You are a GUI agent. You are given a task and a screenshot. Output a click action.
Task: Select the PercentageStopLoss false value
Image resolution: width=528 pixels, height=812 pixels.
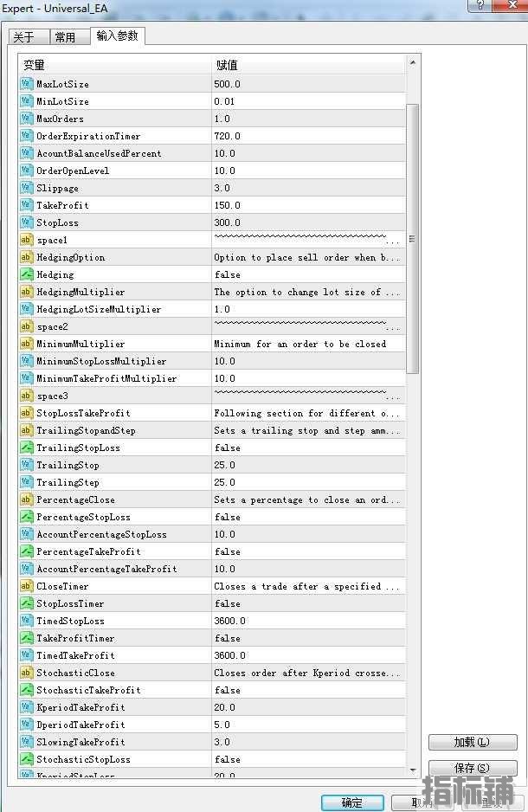(307, 517)
